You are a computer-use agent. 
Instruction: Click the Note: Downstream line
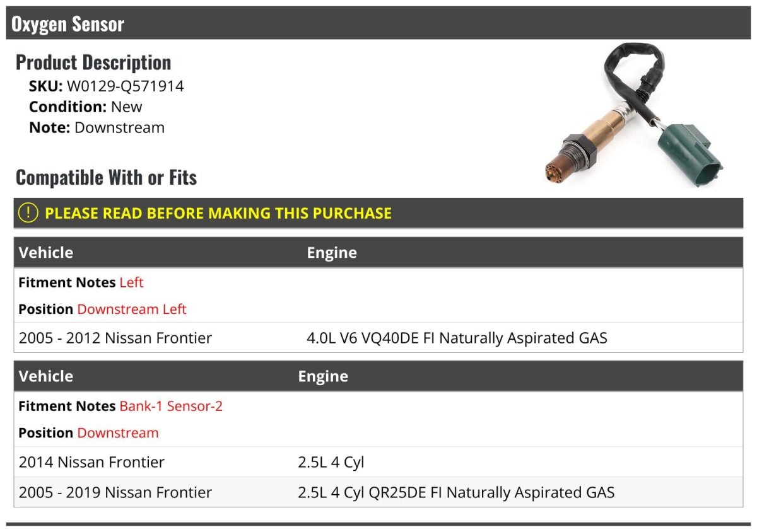tap(97, 127)
